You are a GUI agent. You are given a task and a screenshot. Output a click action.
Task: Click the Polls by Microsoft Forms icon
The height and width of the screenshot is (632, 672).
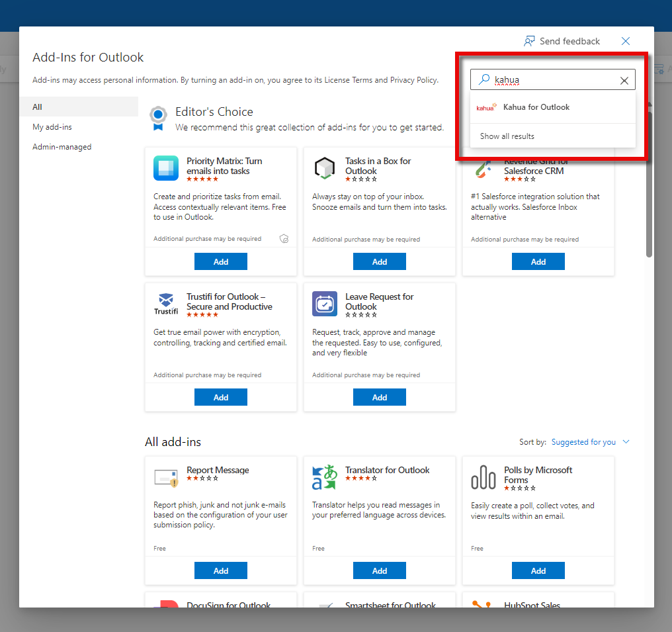pos(483,477)
